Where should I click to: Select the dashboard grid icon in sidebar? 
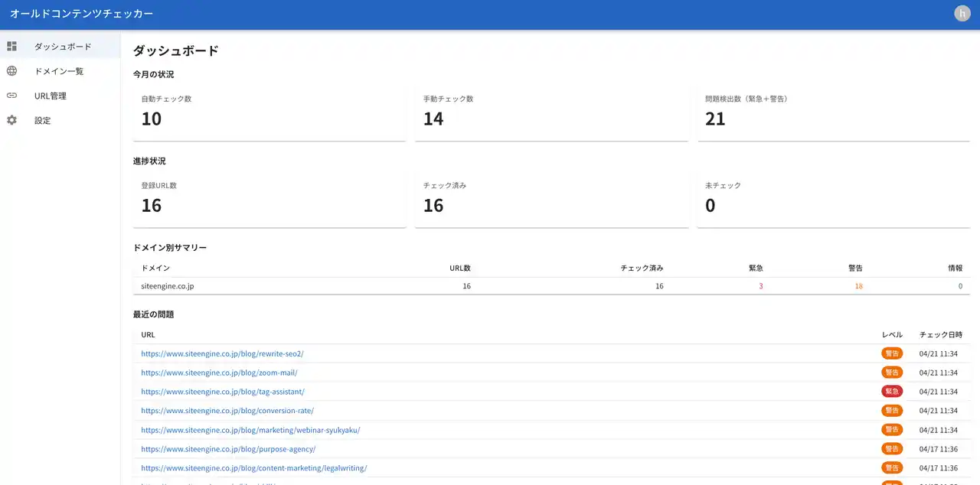(x=11, y=46)
